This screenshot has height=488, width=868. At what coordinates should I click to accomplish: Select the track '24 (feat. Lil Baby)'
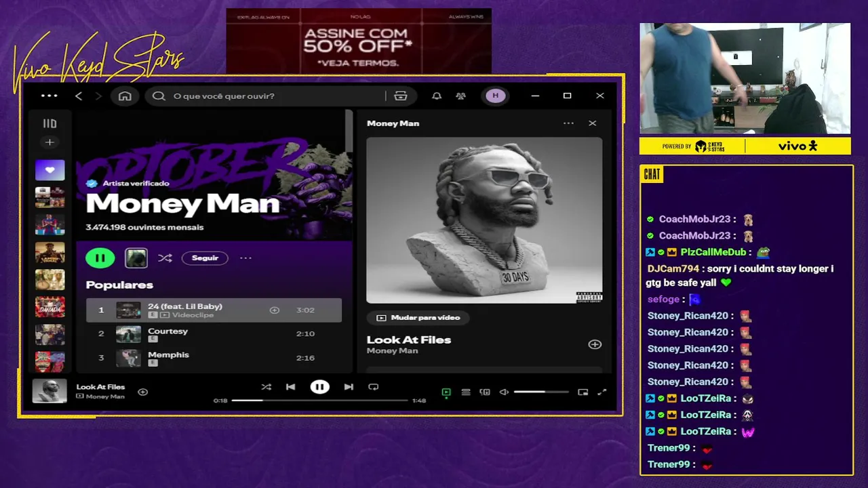coord(214,310)
